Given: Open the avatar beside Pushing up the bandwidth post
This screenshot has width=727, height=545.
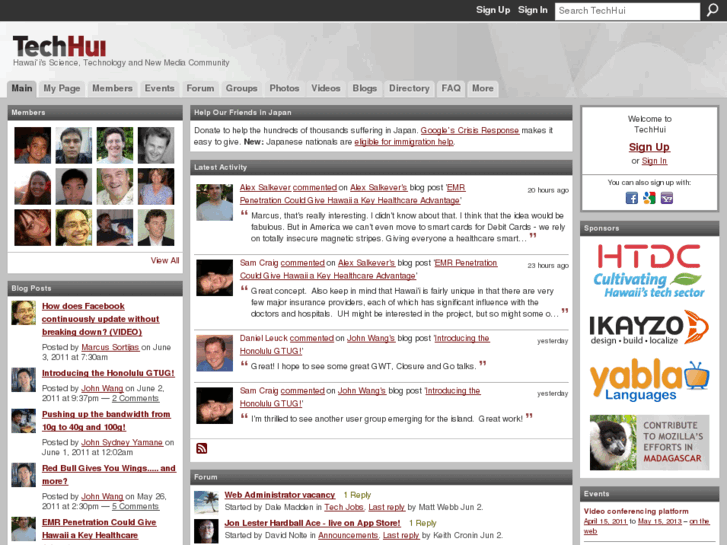Looking at the screenshot, I should 24,421.
